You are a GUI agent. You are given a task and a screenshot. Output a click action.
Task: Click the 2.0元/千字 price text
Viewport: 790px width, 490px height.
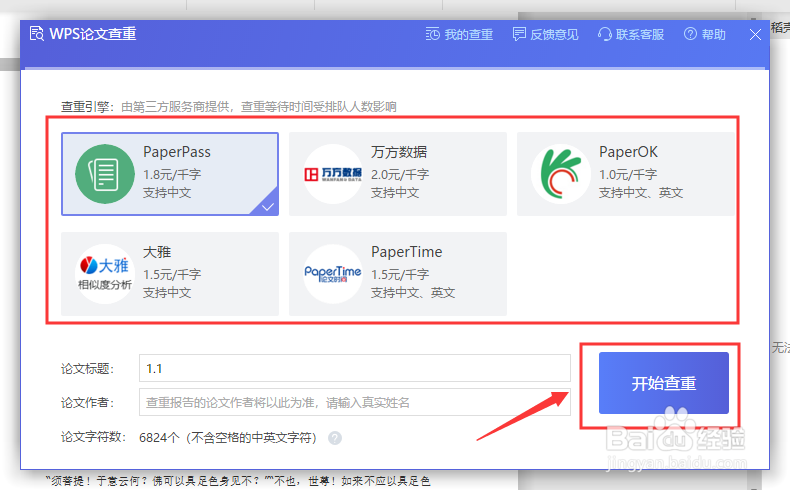point(400,174)
